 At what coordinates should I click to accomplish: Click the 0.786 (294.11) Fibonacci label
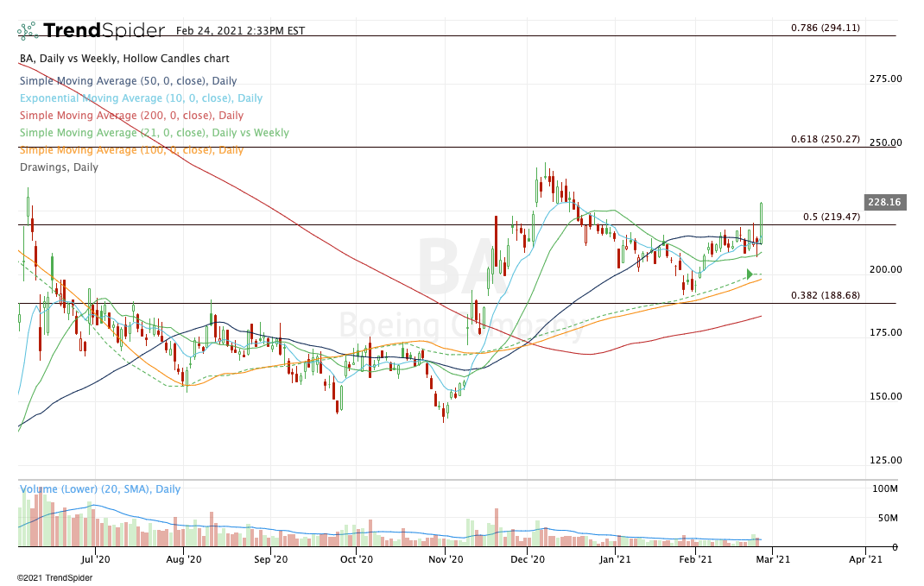point(825,28)
